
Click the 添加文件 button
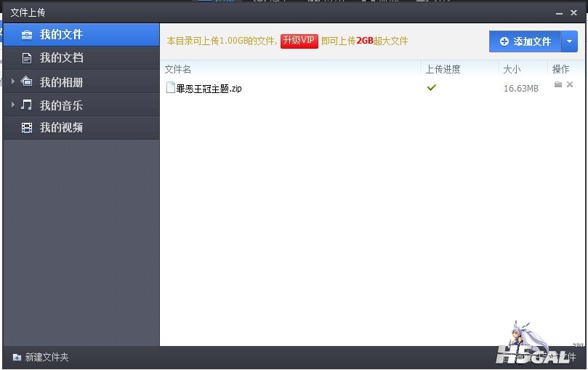pos(525,41)
